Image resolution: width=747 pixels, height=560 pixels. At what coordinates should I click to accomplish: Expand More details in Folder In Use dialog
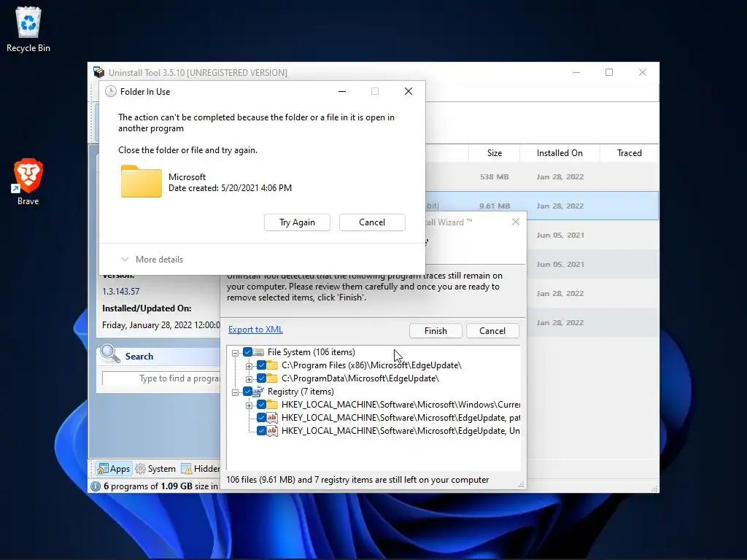click(152, 260)
